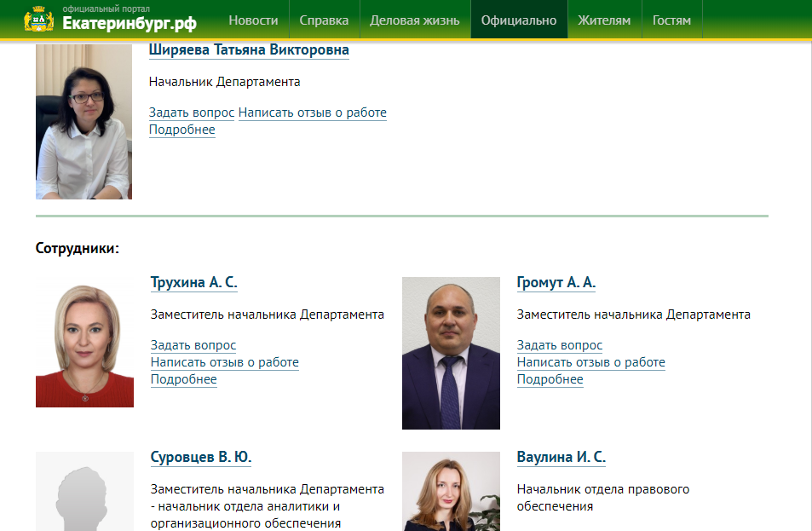Write a work review for Ширяева
812x531 pixels.
click(312, 113)
